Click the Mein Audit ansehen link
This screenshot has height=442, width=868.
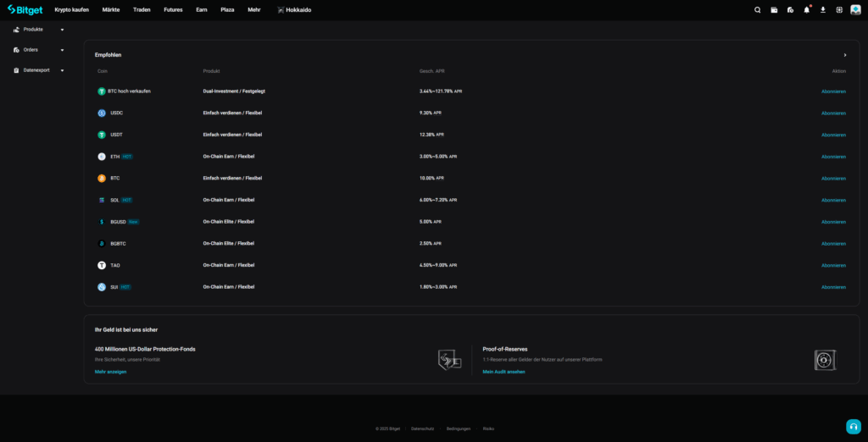(504, 372)
